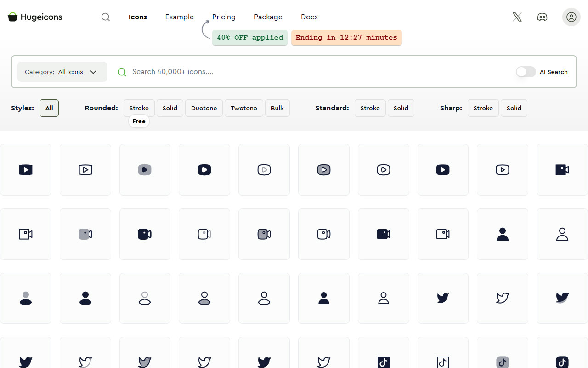Image resolution: width=588 pixels, height=368 pixels.
Task: Expand the category selector chevron
Action: (x=93, y=72)
